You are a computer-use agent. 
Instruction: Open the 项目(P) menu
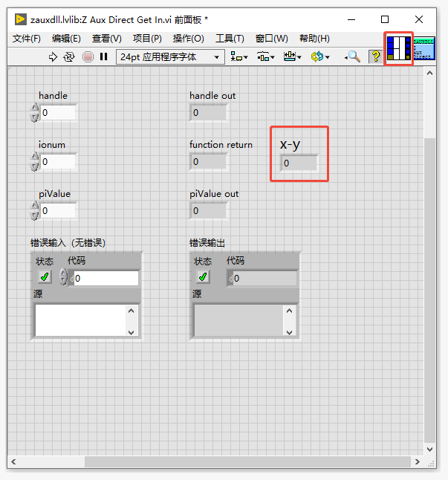point(147,39)
